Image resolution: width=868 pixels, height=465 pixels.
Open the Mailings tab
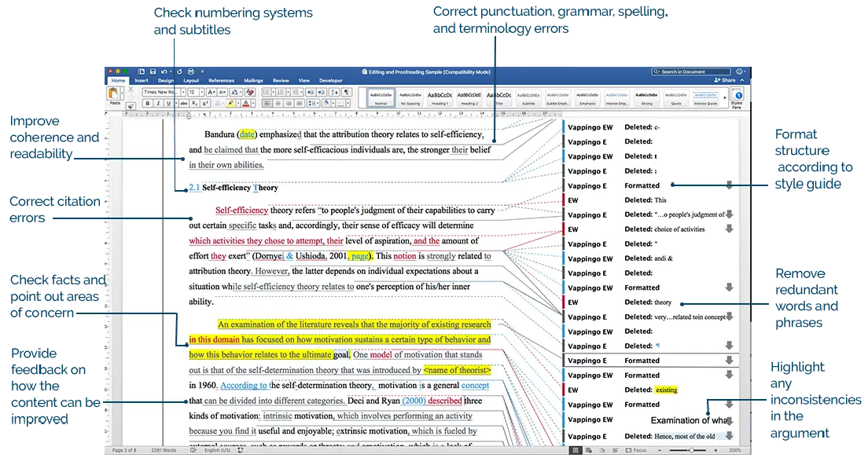pos(252,80)
